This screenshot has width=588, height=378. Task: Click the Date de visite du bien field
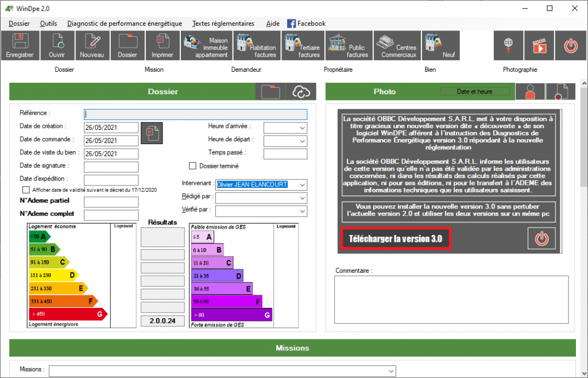tap(111, 154)
